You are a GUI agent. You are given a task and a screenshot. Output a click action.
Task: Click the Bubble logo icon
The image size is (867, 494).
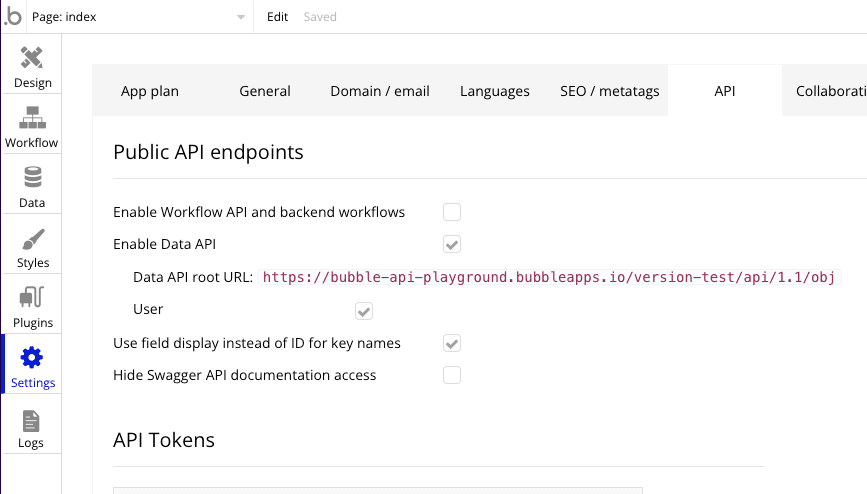click(13, 17)
